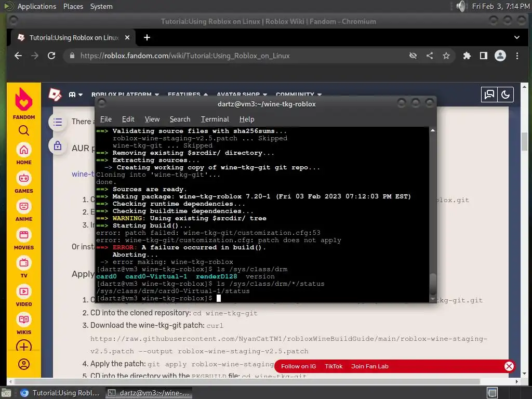This screenshot has width=532, height=399.
Task: Click the terminal title dartz@vm3:~/wine-tkg-roblox
Action: coord(267,104)
